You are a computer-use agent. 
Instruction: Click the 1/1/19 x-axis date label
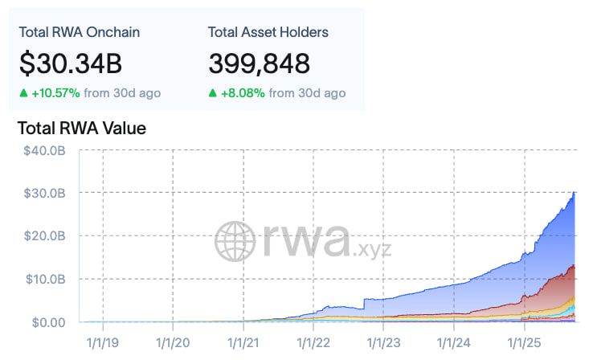click(x=102, y=342)
